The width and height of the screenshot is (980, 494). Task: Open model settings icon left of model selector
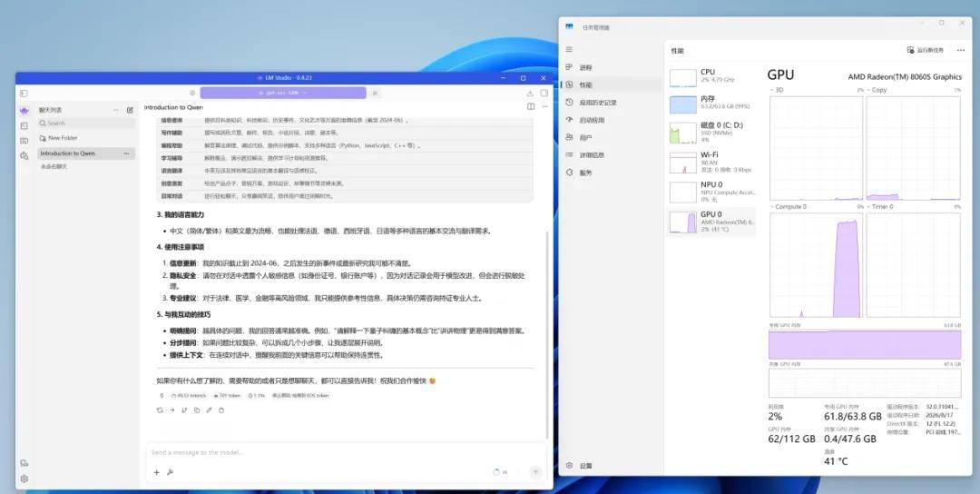192,93
